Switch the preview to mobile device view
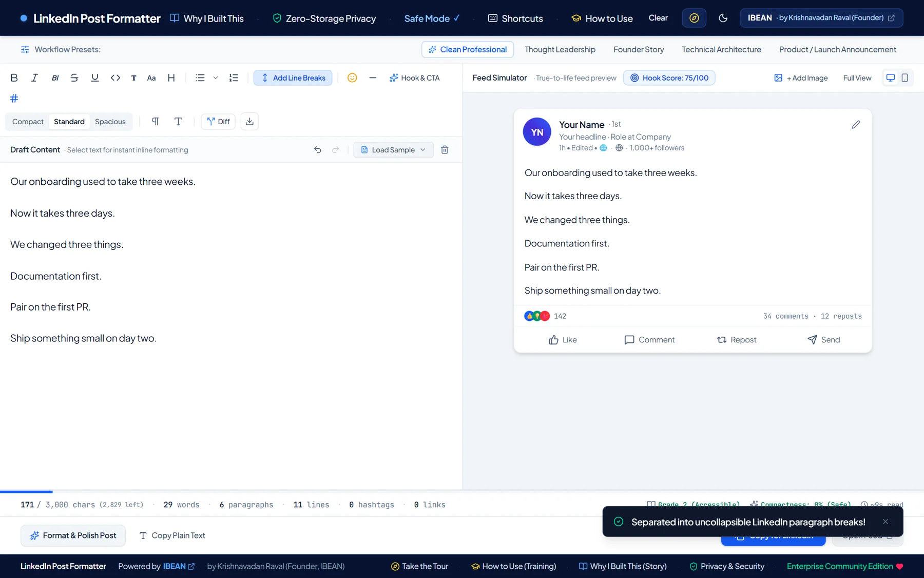The image size is (924, 578). coord(905,78)
